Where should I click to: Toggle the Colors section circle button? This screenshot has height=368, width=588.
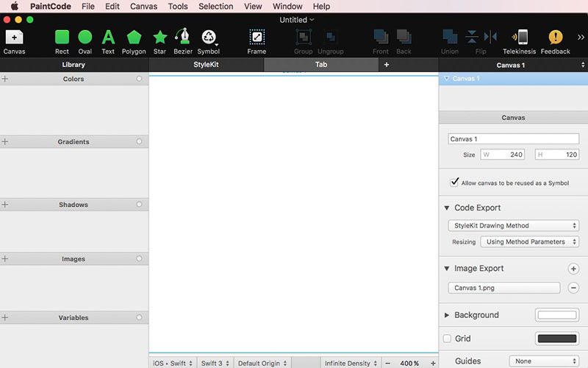[139, 79]
